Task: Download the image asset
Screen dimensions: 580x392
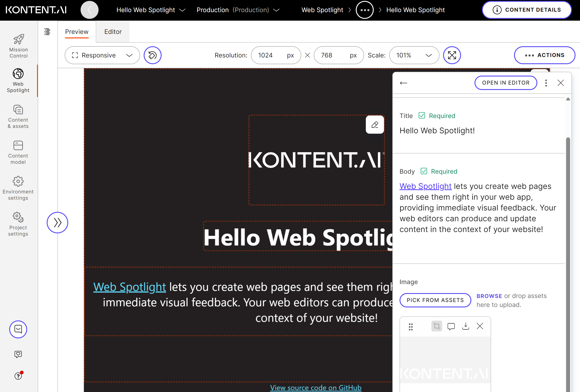Action: [466, 326]
